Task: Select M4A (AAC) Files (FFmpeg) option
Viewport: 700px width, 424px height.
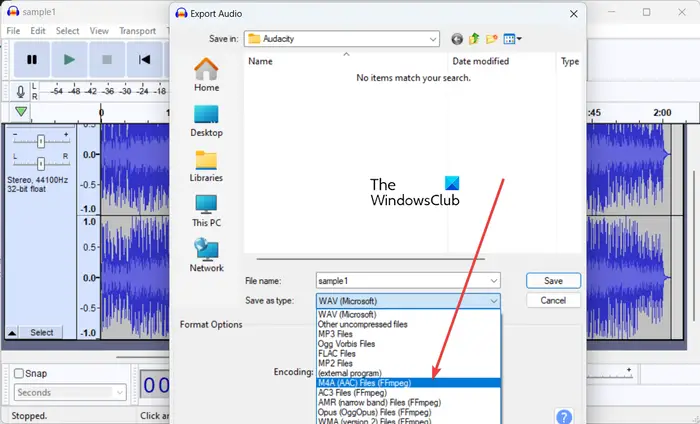Action: pos(408,383)
